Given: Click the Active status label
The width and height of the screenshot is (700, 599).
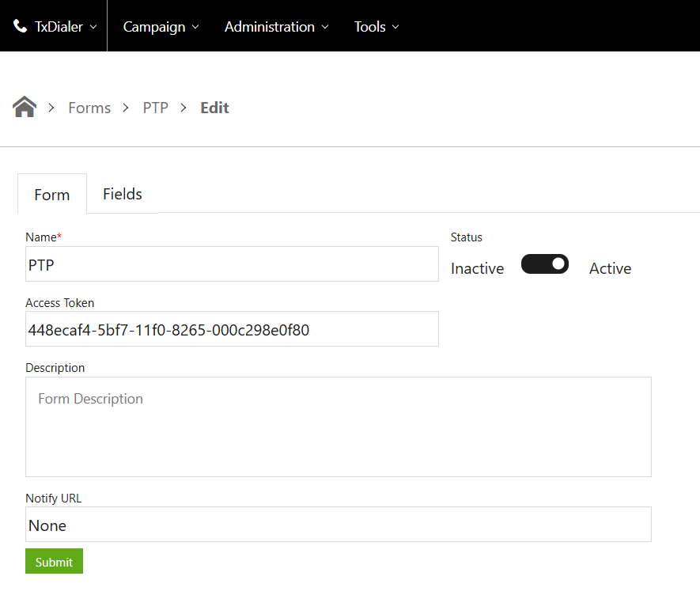Looking at the screenshot, I should click(610, 268).
